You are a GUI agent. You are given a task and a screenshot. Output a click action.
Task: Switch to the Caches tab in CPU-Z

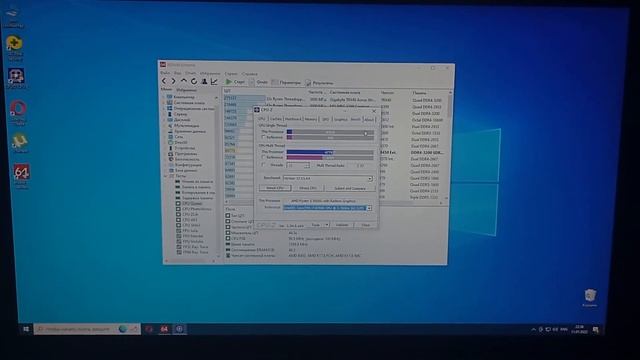click(276, 119)
